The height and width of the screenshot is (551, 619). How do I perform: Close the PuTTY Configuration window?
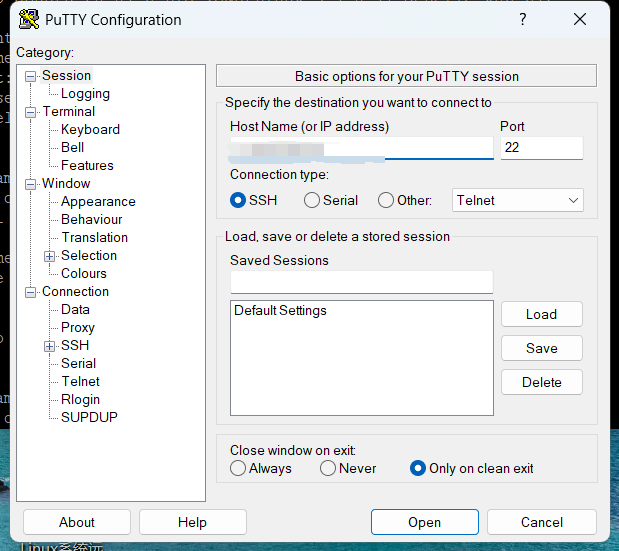(x=580, y=19)
